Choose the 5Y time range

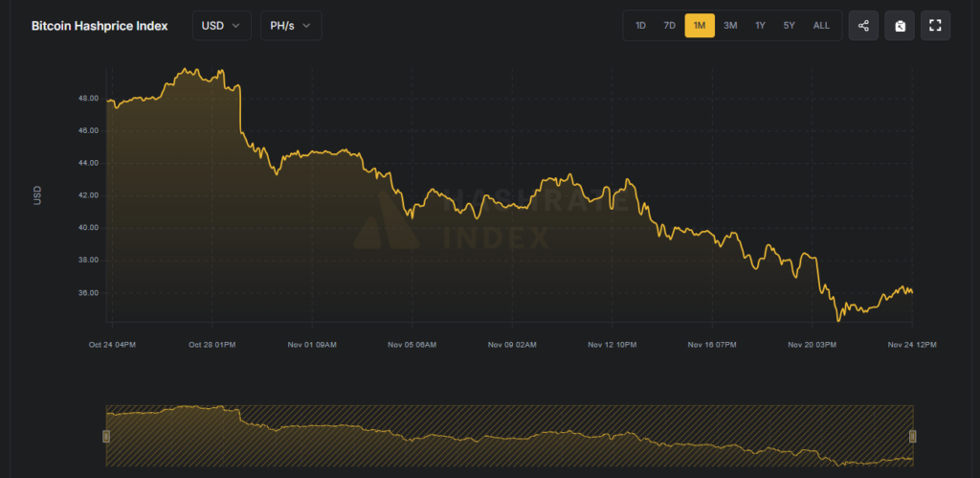789,26
